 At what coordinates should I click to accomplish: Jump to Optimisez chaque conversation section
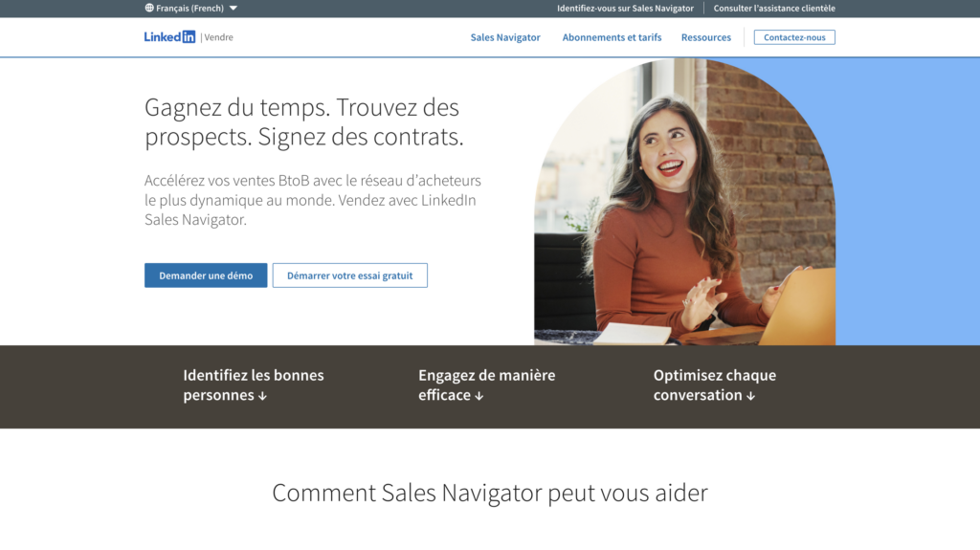pyautogui.click(x=714, y=385)
